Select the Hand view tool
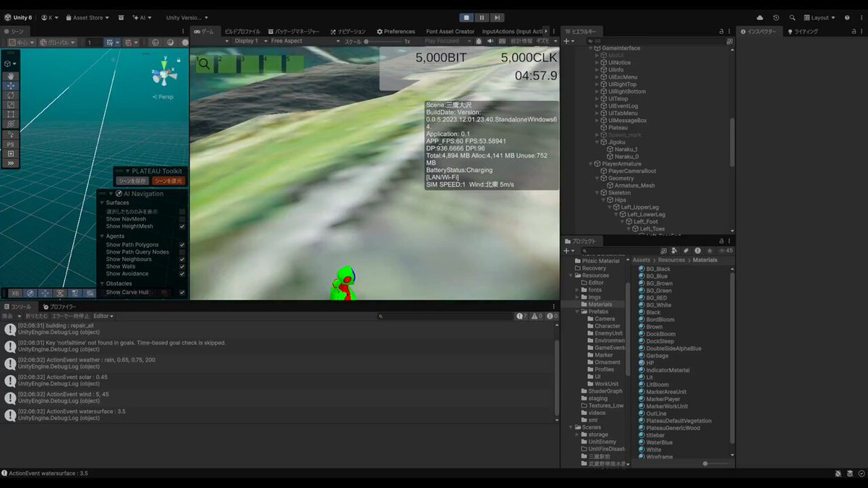Viewport: 868px width, 488px height. click(x=11, y=77)
